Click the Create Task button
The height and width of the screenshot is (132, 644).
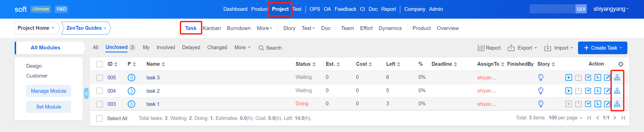[x=602, y=48]
